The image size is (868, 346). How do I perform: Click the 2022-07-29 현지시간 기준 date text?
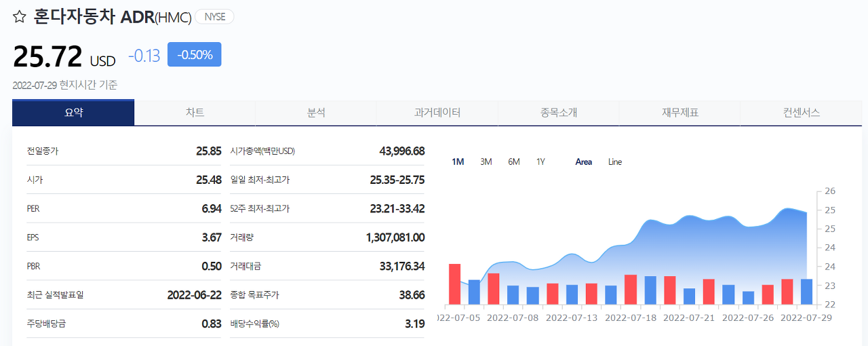tap(65, 85)
